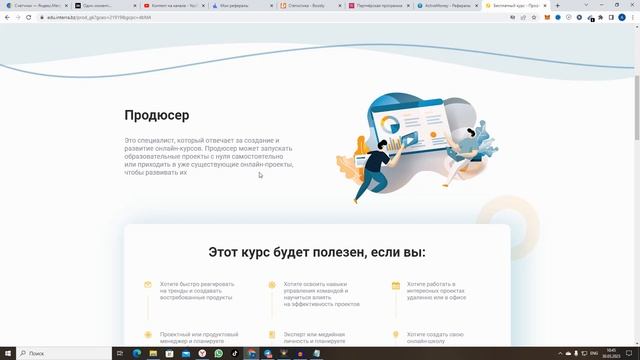640x360 pixels.
Task: Switch to the Мои рефералы tab
Action: (243, 6)
